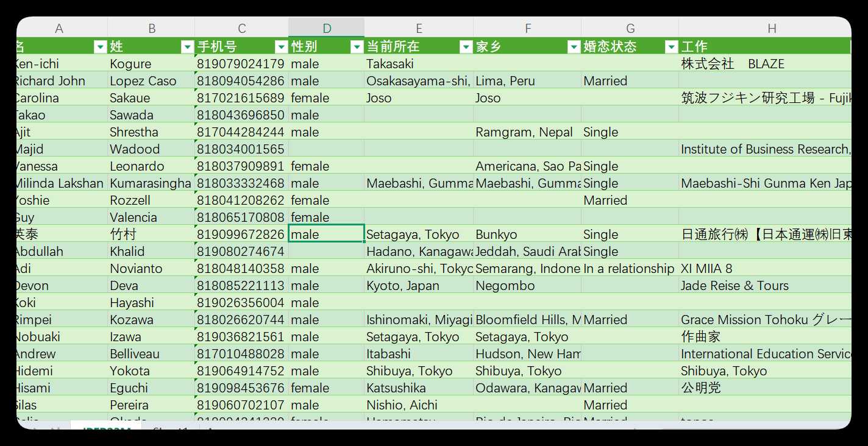Open the 性别 column filter dropdown
868x446 pixels.
(x=357, y=47)
